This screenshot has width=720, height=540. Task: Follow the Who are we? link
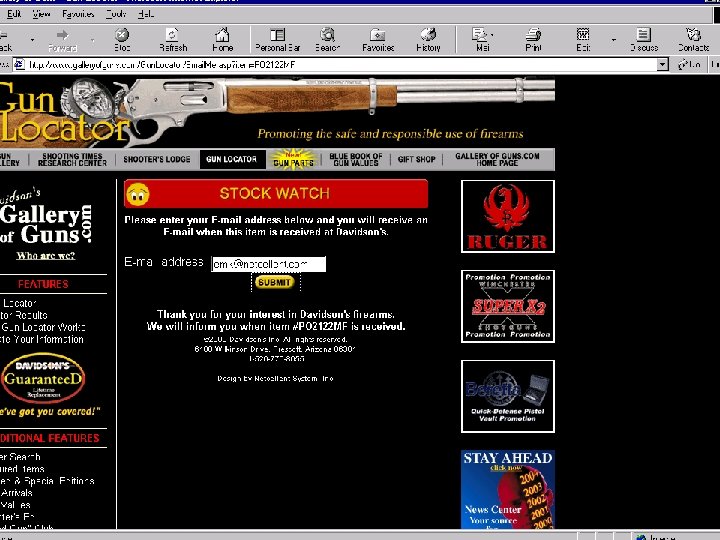(x=45, y=256)
